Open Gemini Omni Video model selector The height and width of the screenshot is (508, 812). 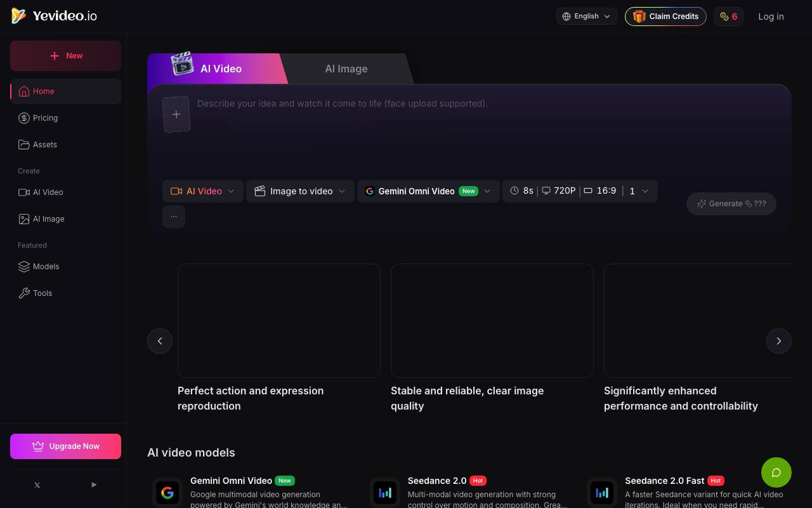(428, 191)
